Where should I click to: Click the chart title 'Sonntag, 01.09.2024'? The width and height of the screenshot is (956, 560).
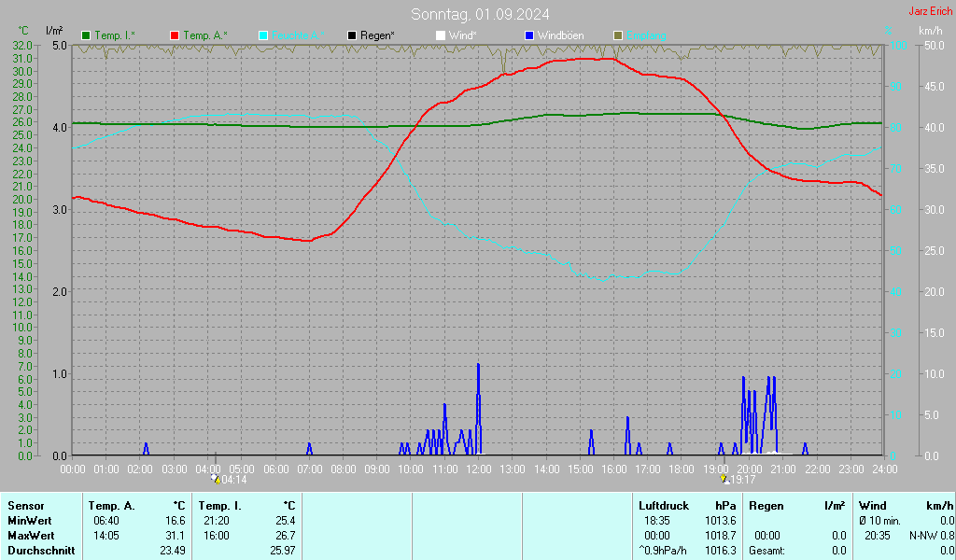pos(480,14)
